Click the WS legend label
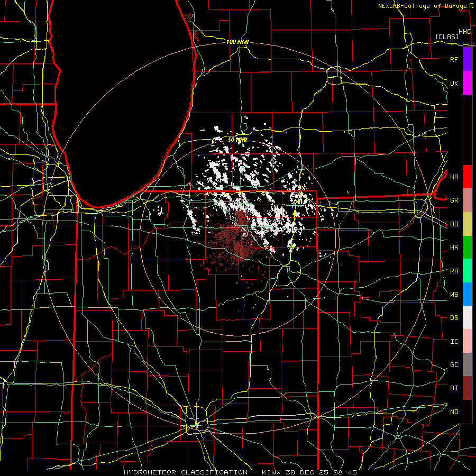The width and height of the screenshot is (476, 476). tap(454, 295)
